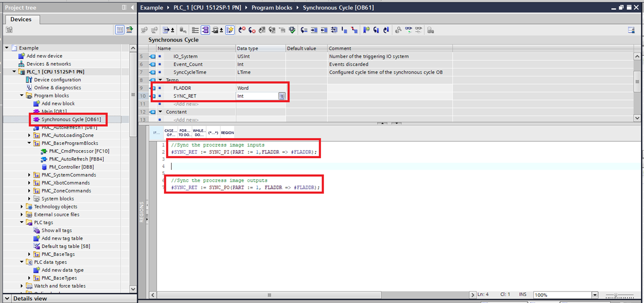Toggle the header view in project tree toolbar

[x=120, y=30]
